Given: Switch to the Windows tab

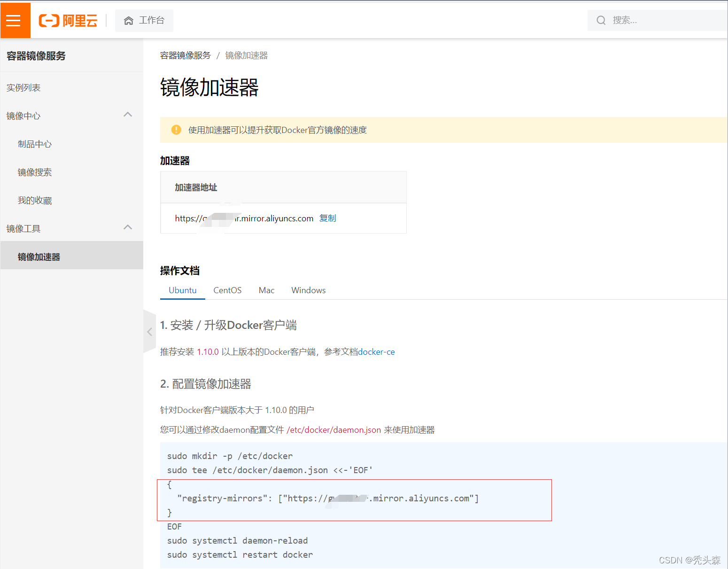Looking at the screenshot, I should [x=309, y=290].
